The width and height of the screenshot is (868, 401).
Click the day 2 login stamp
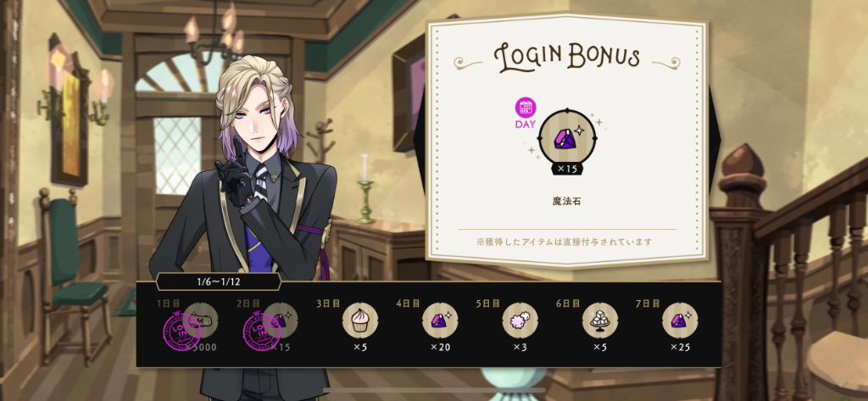[x=263, y=333]
